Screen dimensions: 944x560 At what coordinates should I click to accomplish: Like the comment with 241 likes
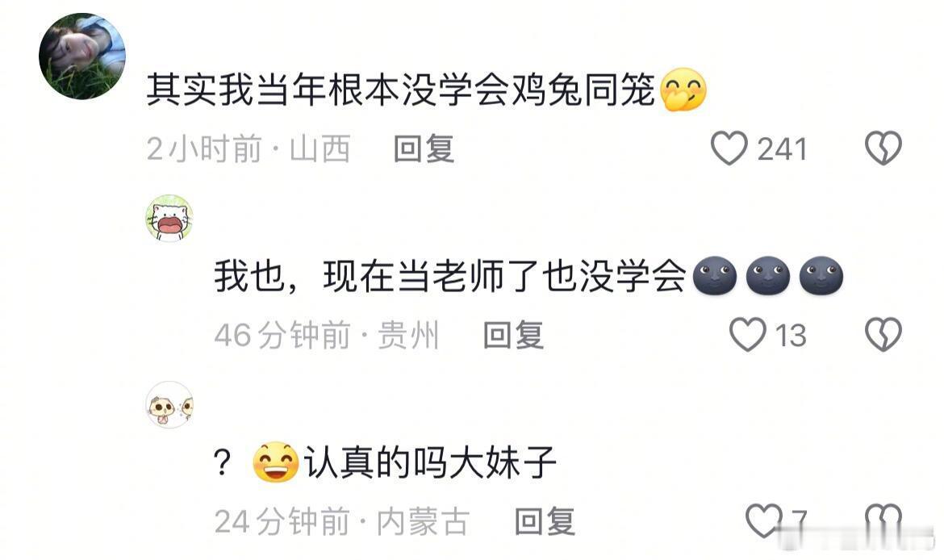729,148
